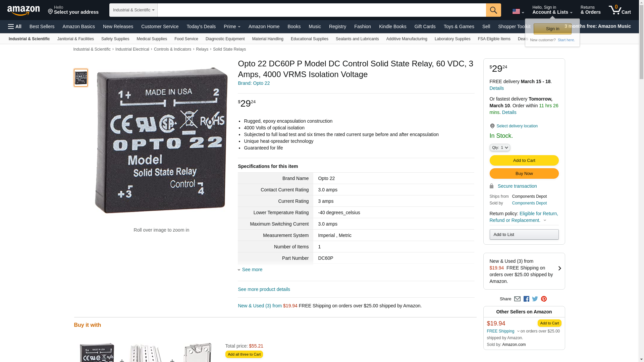The width and height of the screenshot is (644, 362).
Task: Open the country flag language selector
Action: [518, 12]
